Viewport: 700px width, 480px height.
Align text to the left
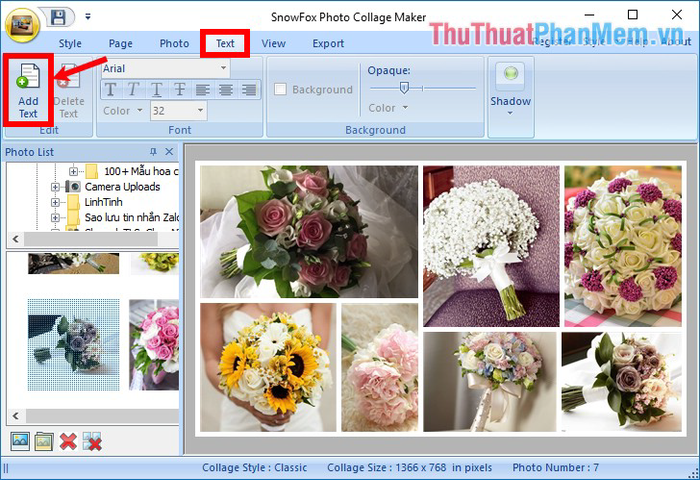[x=203, y=89]
